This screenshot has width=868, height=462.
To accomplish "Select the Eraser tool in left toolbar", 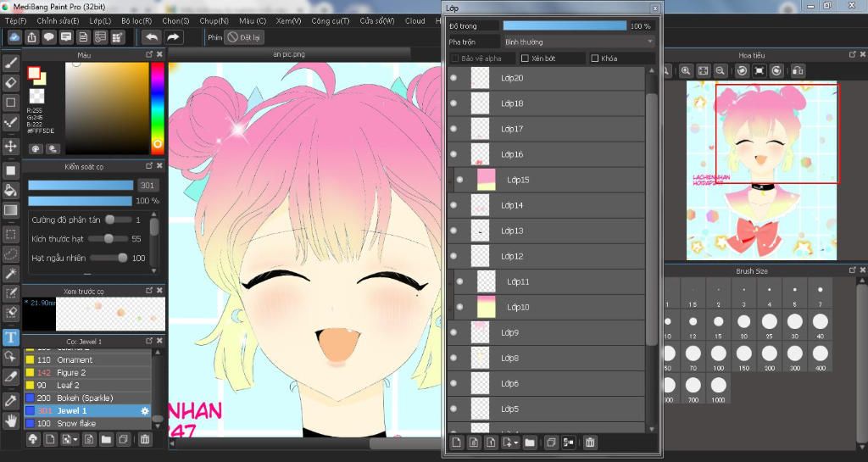I will pyautogui.click(x=10, y=82).
